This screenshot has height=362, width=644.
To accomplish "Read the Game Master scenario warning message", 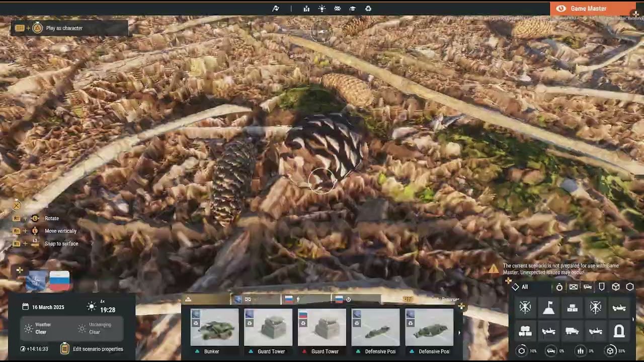I will (x=561, y=269).
